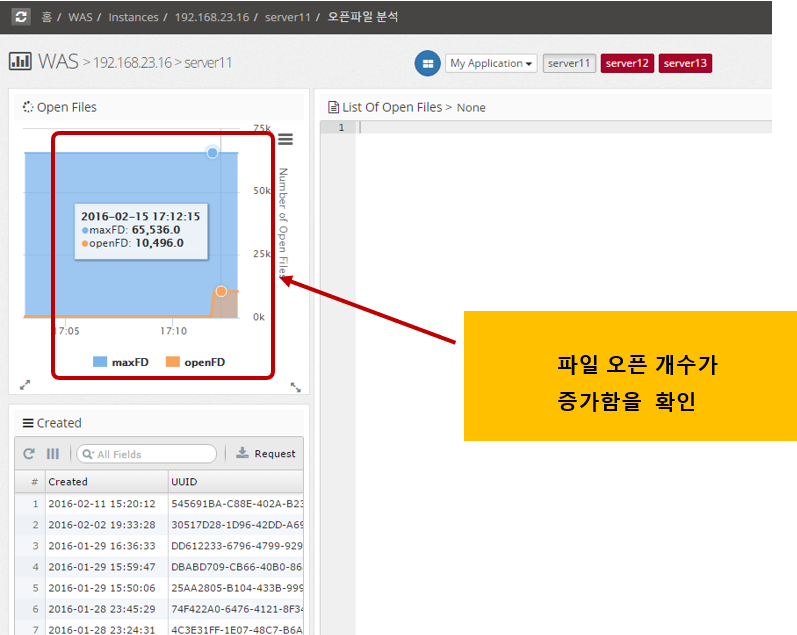Refresh the Created table list
This screenshot has width=797, height=635.
(29, 454)
